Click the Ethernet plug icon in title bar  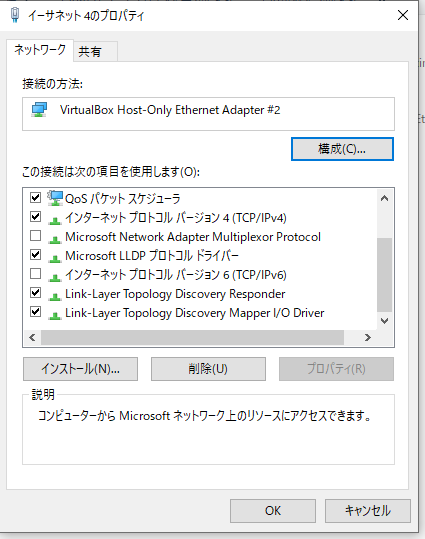click(x=15, y=15)
